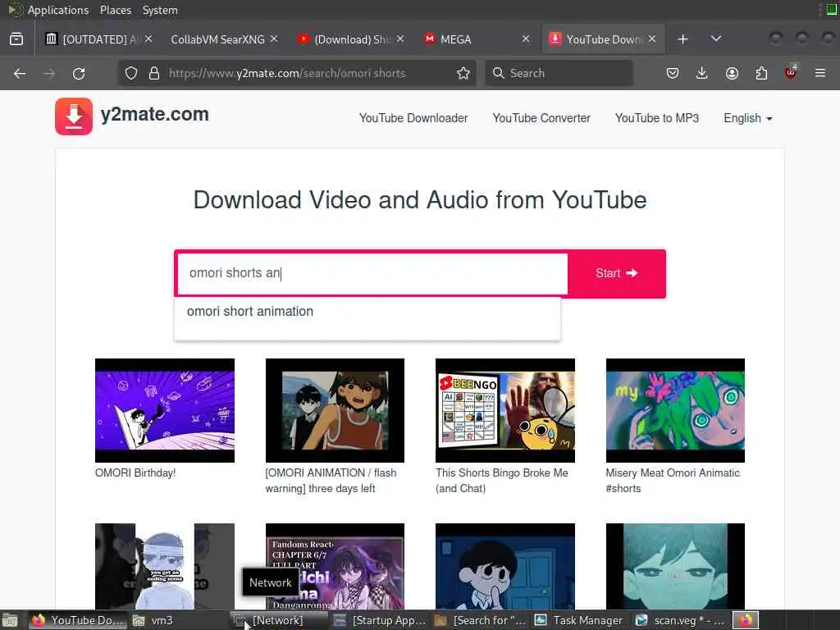
Task: Bookmark this page with star icon
Action: pyautogui.click(x=463, y=73)
